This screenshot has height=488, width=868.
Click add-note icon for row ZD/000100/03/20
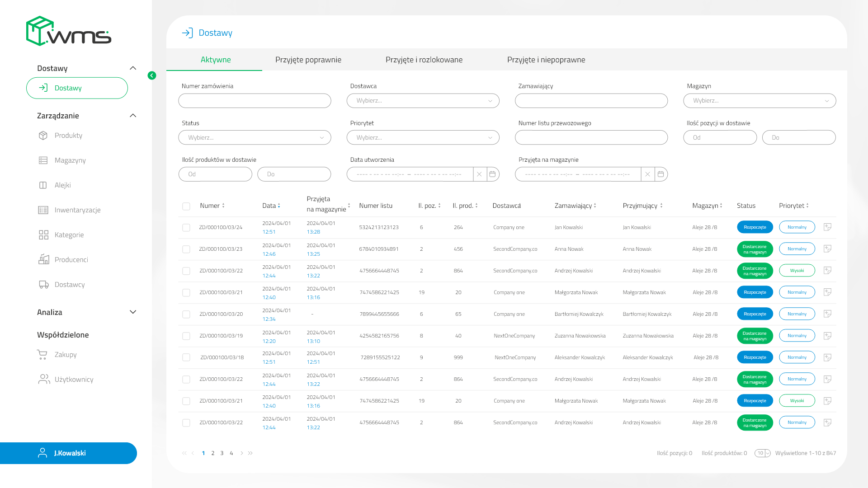pos(827,314)
